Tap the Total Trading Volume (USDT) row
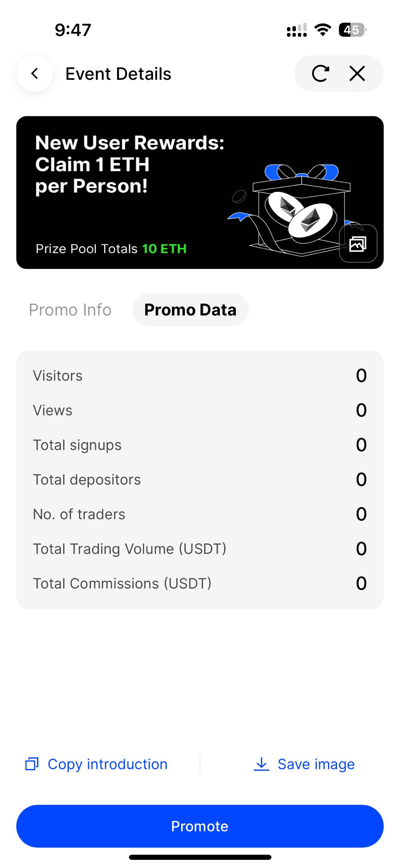This screenshot has width=400, height=868. coord(200,549)
